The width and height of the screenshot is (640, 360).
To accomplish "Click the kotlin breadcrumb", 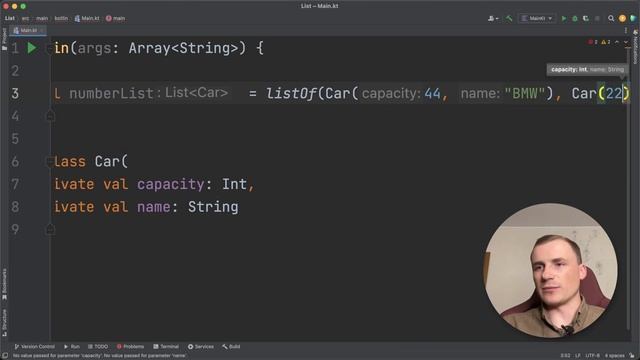I will tap(61, 18).
